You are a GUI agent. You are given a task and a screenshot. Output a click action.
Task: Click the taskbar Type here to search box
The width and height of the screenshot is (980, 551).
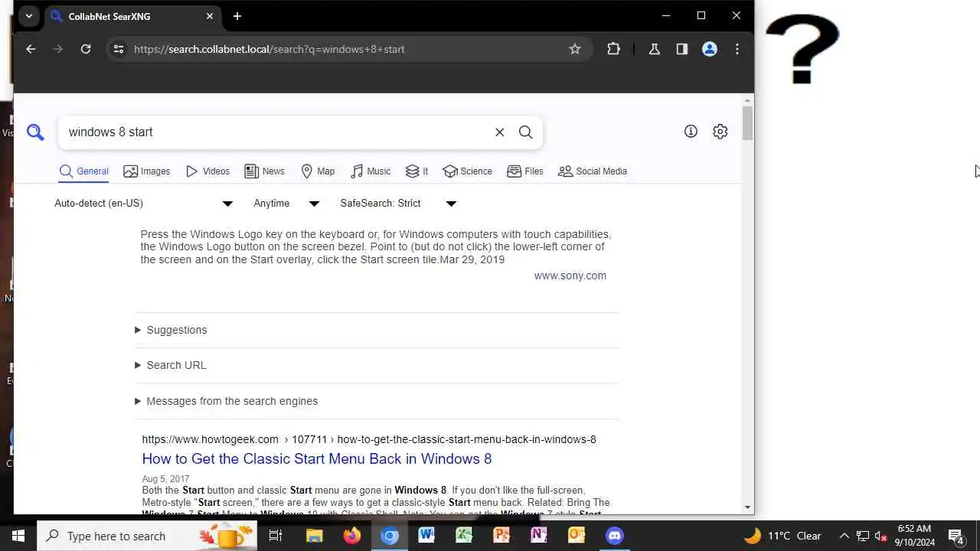(147, 536)
